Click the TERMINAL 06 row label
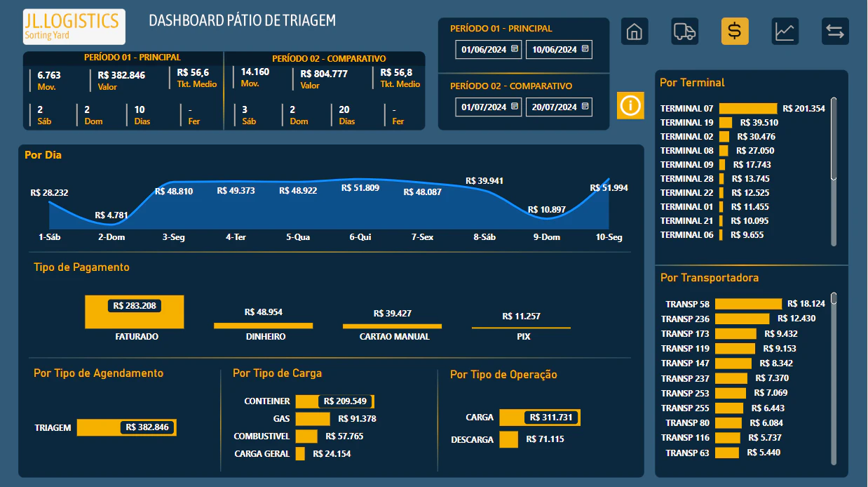The height and width of the screenshot is (487, 868). click(686, 235)
